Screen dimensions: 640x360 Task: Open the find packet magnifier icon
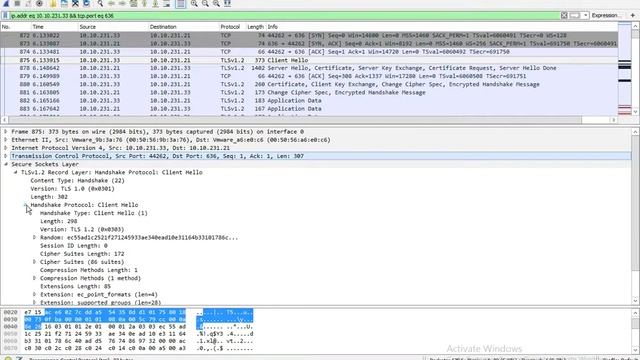pyautogui.click(x=100, y=3)
